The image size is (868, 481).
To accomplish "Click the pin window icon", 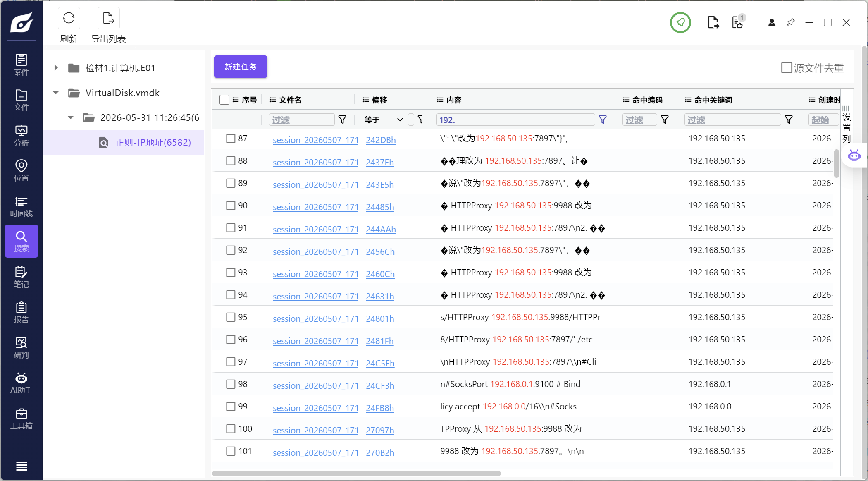I will coord(790,22).
